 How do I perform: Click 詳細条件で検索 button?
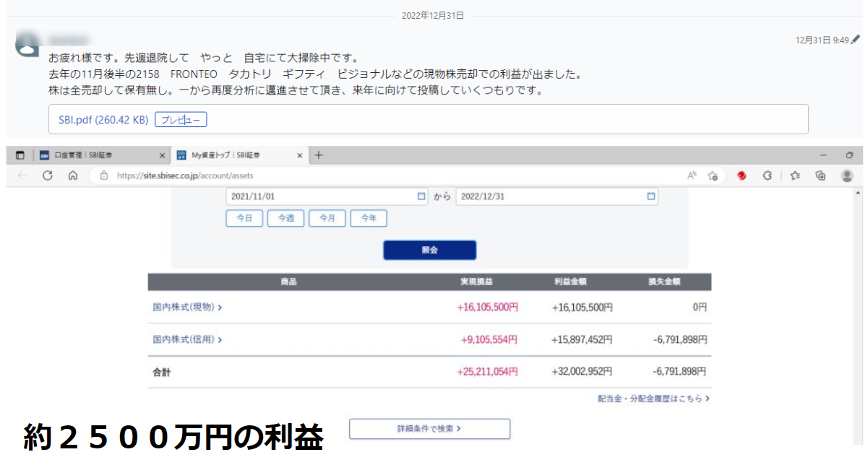(x=429, y=429)
